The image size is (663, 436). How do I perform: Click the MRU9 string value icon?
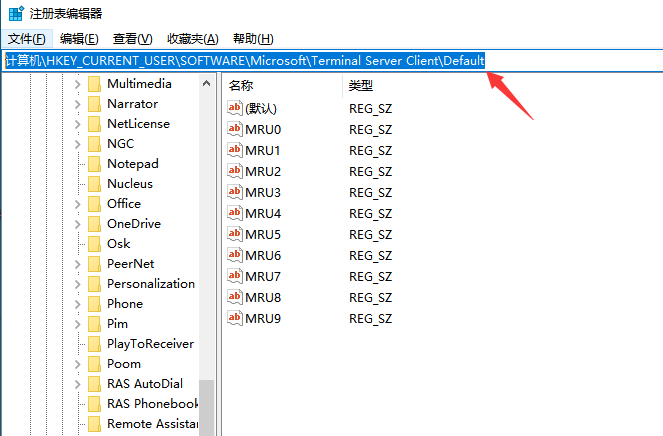pyautogui.click(x=235, y=318)
